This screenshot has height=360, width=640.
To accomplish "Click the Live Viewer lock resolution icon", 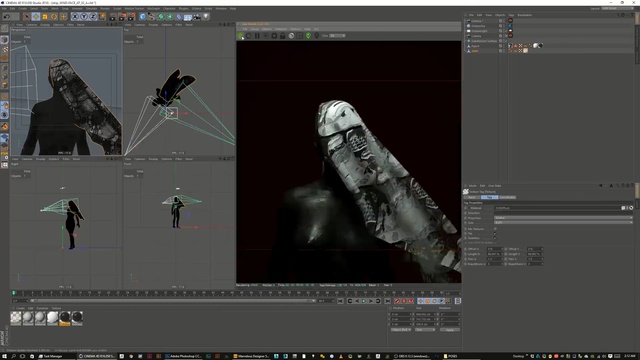I will coord(282,36).
